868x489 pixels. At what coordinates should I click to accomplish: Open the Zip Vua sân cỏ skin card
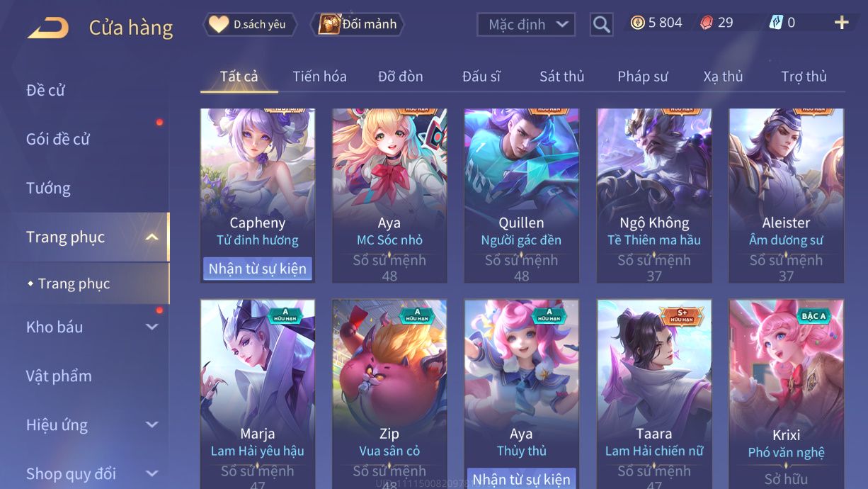coord(389,394)
